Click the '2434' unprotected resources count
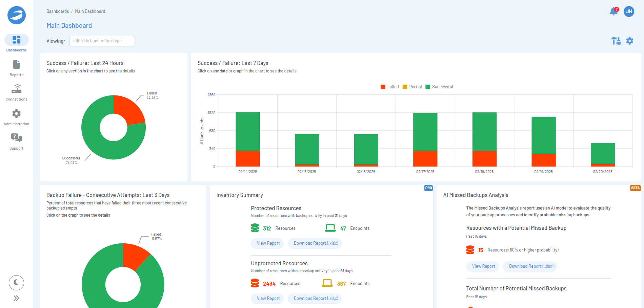 click(269, 284)
